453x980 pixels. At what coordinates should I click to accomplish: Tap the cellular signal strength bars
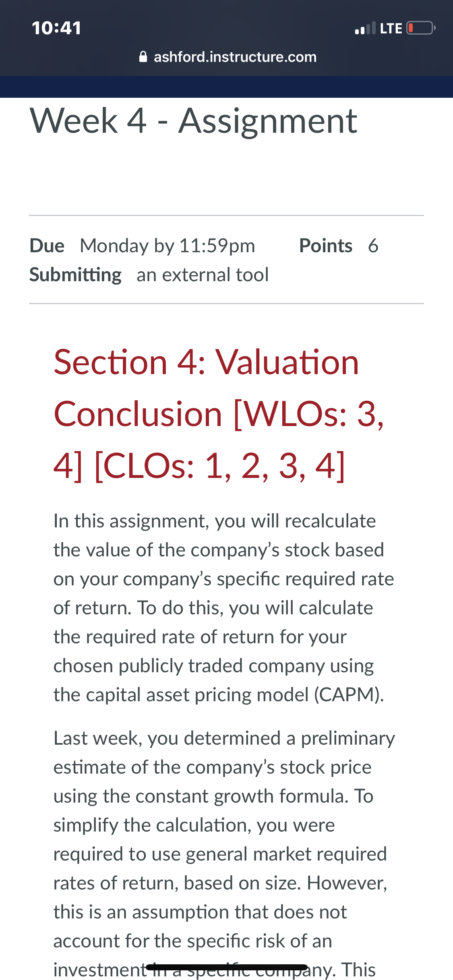(365, 28)
